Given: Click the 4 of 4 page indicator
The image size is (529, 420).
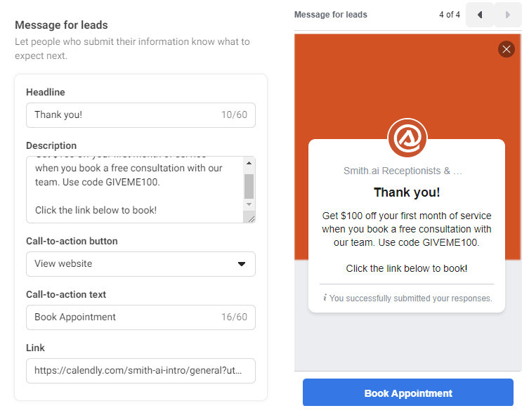Looking at the screenshot, I should 449,15.
